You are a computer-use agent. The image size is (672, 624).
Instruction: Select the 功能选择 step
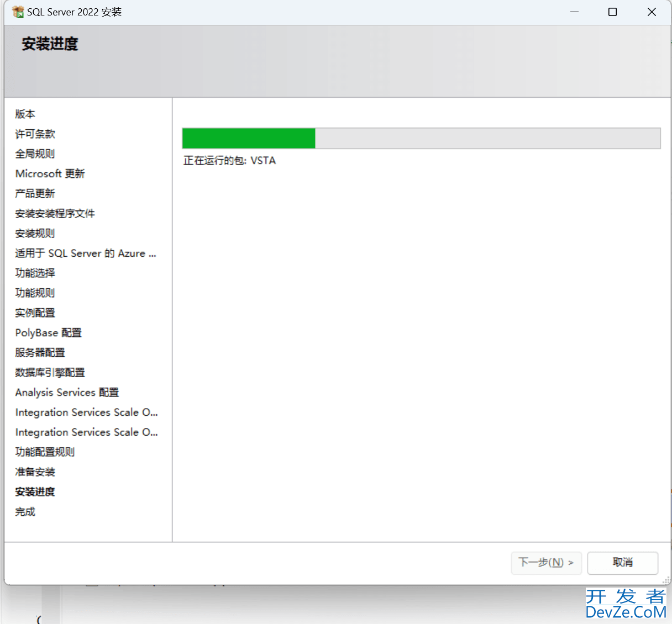point(35,273)
